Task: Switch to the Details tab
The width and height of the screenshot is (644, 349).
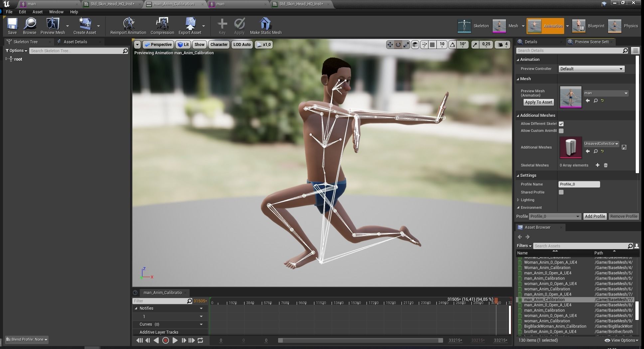Action: tap(531, 42)
